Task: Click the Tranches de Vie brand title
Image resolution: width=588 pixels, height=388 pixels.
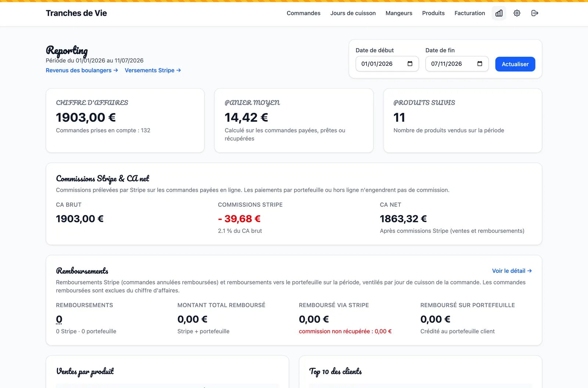Action: pyautogui.click(x=76, y=13)
